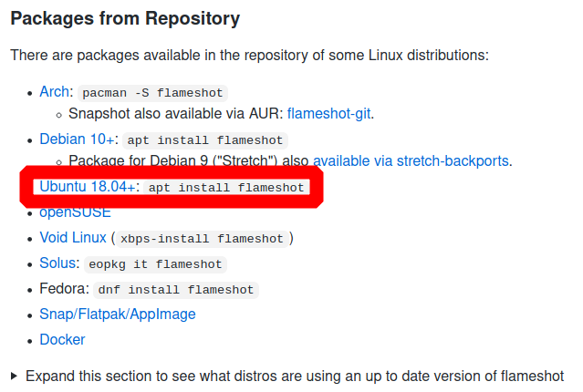Image resolution: width=583 pixels, height=392 pixels.
Task: Visit the available via stretch-backports link
Action: (411, 160)
